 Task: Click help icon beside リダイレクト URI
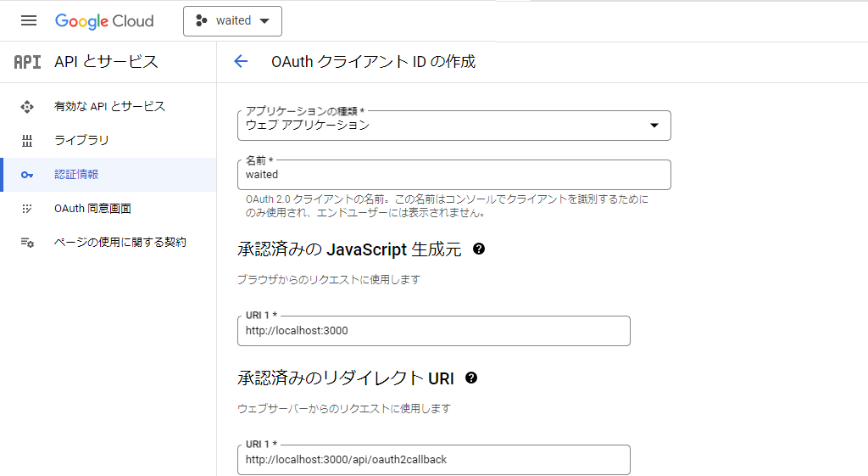tap(471, 378)
